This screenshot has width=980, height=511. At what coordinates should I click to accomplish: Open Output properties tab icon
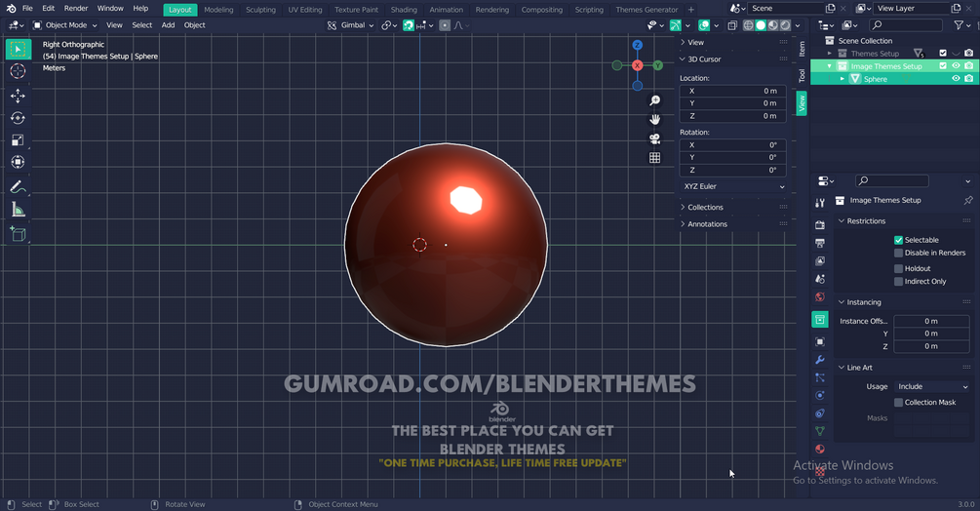820,243
